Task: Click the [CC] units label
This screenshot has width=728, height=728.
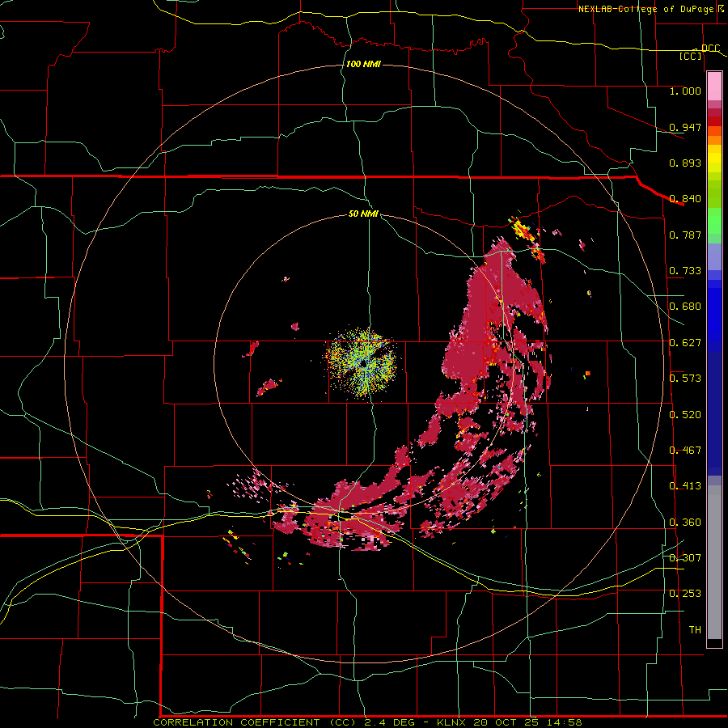Action: 691,56
